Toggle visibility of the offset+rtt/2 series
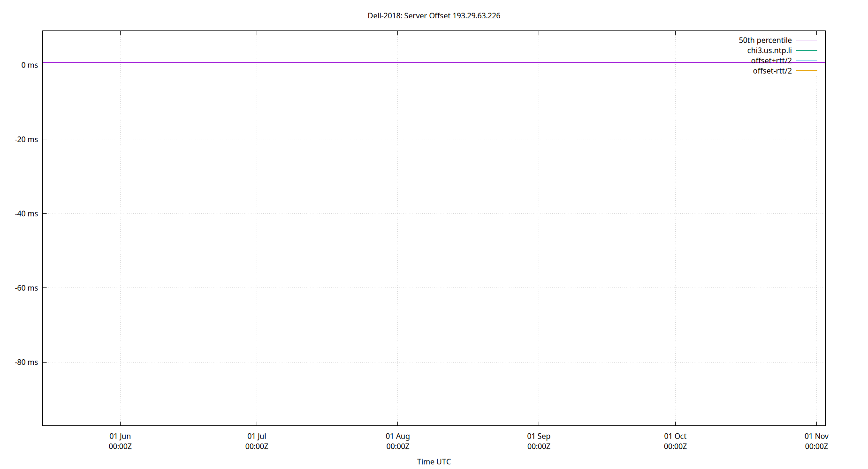 pyautogui.click(x=772, y=61)
